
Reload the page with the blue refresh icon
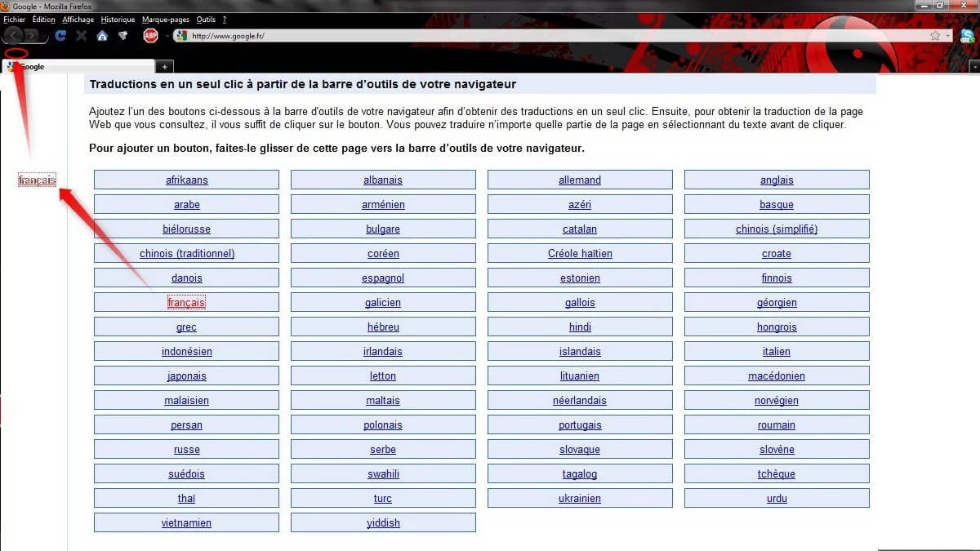pyautogui.click(x=60, y=36)
